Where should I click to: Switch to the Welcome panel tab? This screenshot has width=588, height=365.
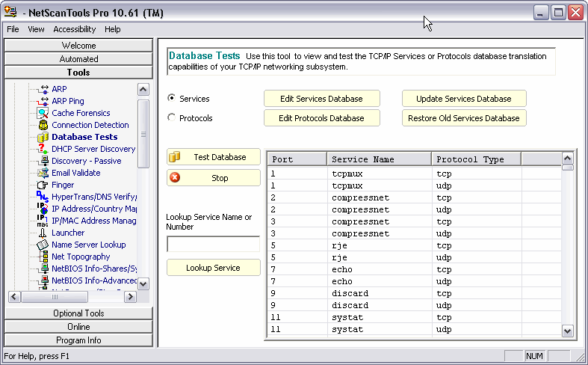point(78,46)
